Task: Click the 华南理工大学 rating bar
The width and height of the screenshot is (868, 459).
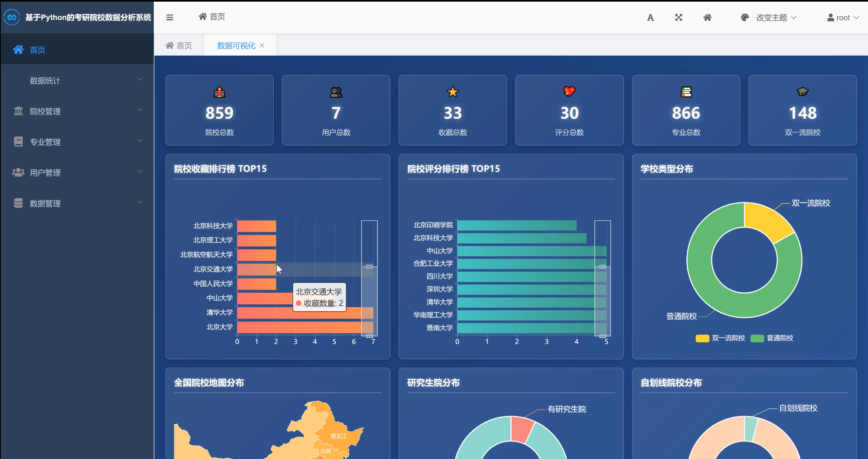Action: pyautogui.click(x=532, y=315)
